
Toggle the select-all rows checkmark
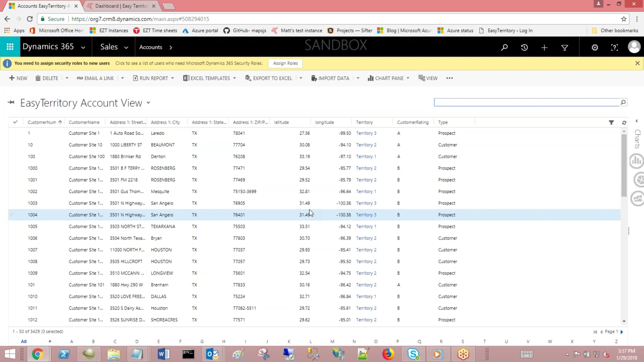(15, 122)
